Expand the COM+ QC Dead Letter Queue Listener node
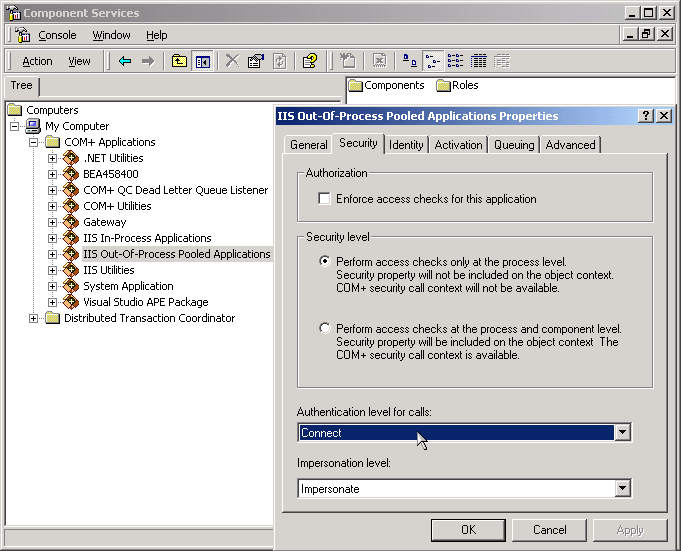681x551 pixels. coord(52,191)
